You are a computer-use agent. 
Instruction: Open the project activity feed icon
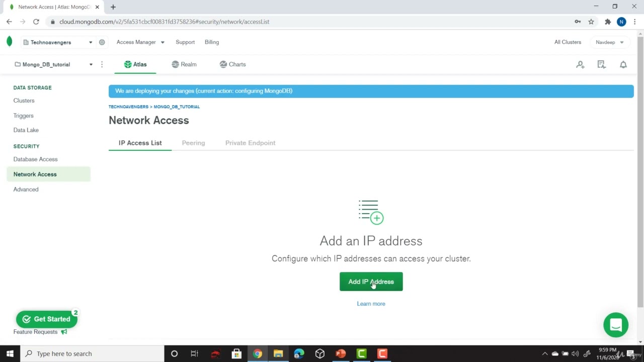point(601,64)
